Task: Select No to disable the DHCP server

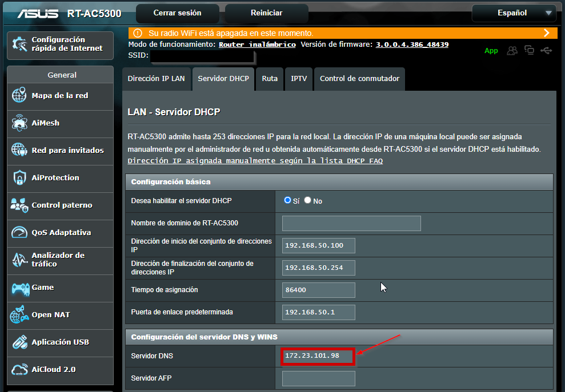Action: click(307, 200)
